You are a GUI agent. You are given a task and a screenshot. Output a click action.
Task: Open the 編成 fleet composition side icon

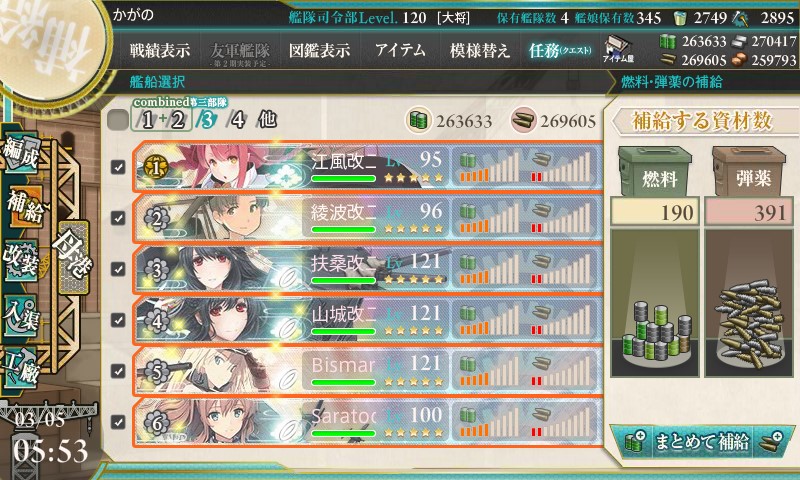[x=21, y=153]
